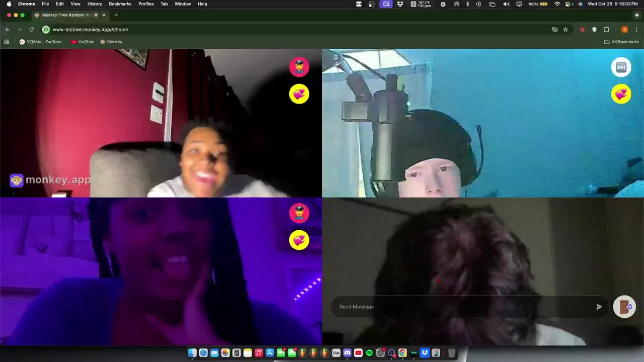Click the sparkle icon on tab strip
Image resolution: width=644 pixels, height=362 pixels.
click(636, 15)
